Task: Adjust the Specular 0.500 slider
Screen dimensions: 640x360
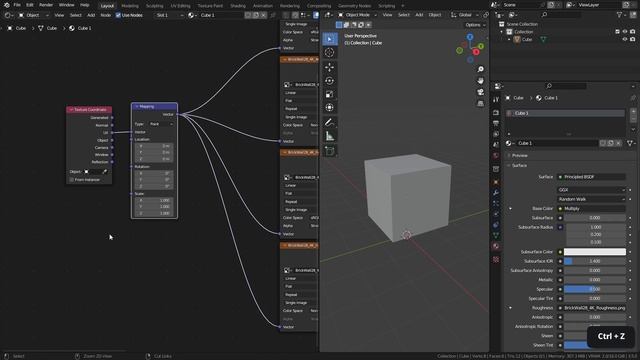Action: (x=595, y=289)
